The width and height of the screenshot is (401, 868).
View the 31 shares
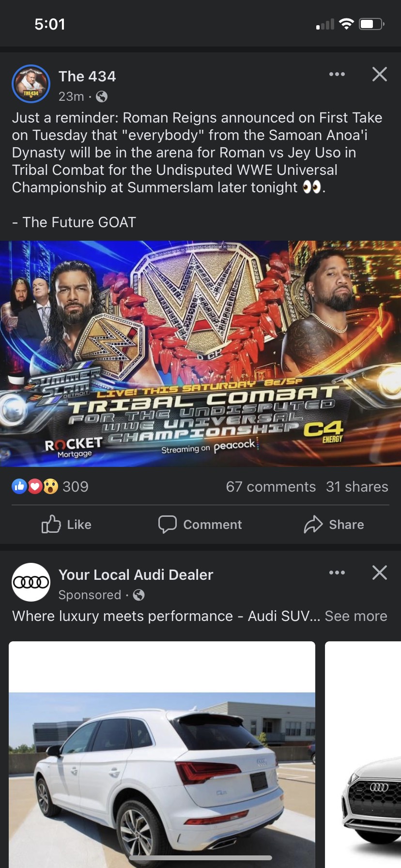point(357,486)
